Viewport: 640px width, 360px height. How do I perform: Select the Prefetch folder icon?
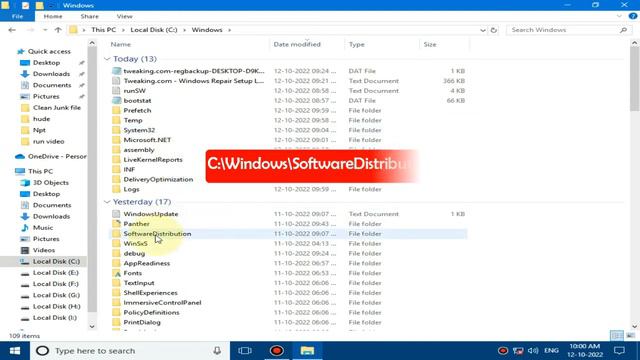click(x=116, y=111)
